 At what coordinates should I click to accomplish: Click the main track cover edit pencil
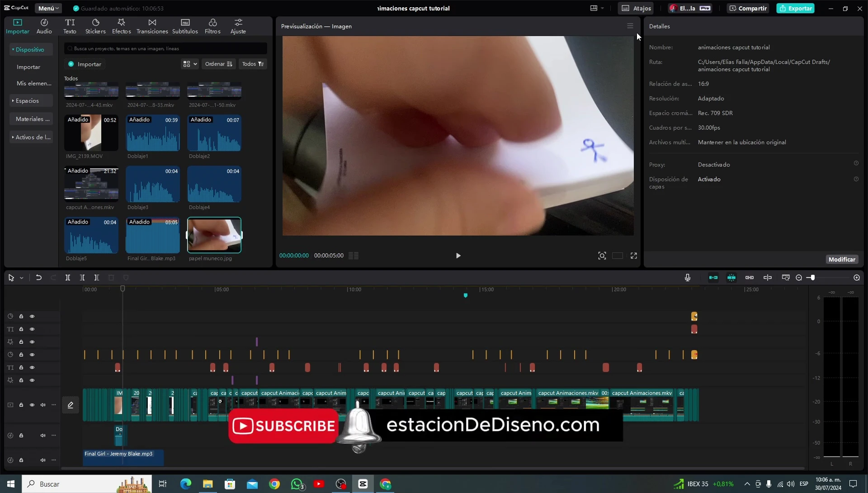(71, 405)
